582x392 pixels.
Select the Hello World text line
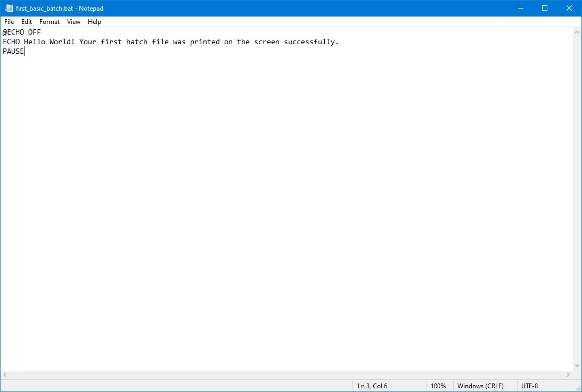coord(170,42)
